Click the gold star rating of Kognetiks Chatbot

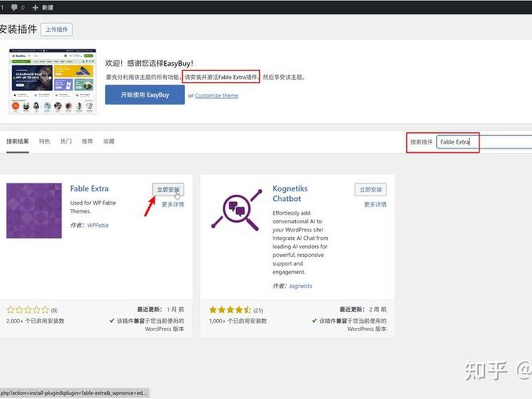coord(230,310)
